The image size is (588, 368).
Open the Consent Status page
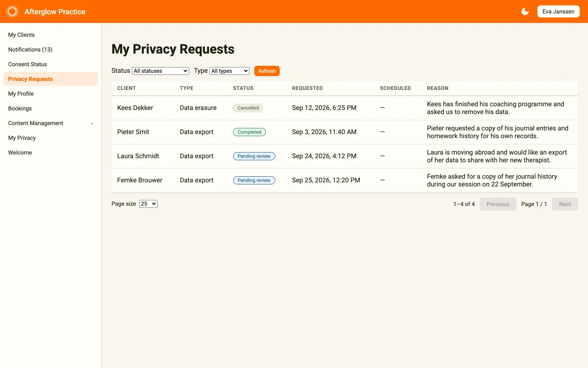pos(51,64)
